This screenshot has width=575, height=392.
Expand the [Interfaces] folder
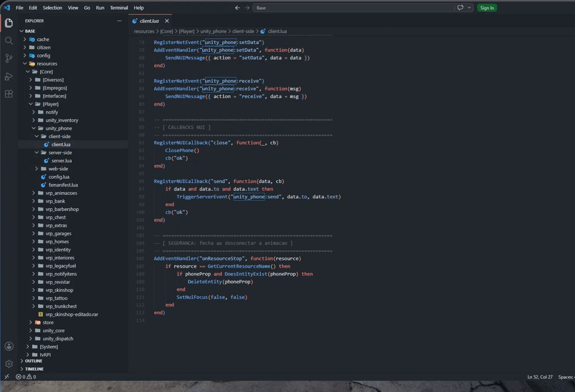click(x=73, y=96)
